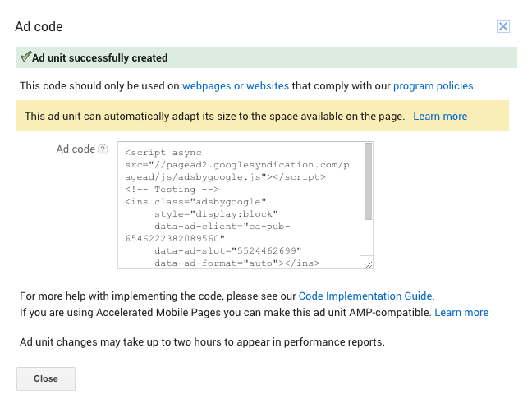Click Learn more about AMP-compatible ad units
This screenshot has height=417, width=532.
(461, 312)
